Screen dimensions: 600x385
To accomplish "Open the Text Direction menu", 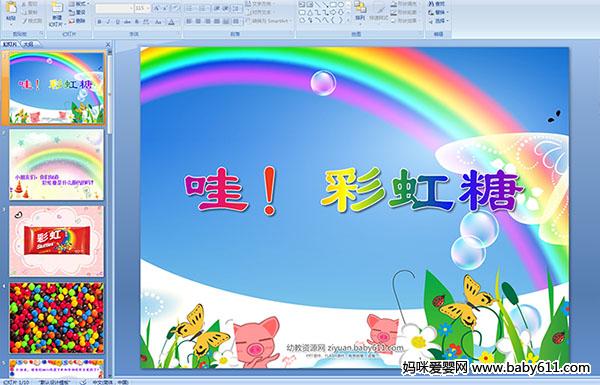I will [260, 4].
